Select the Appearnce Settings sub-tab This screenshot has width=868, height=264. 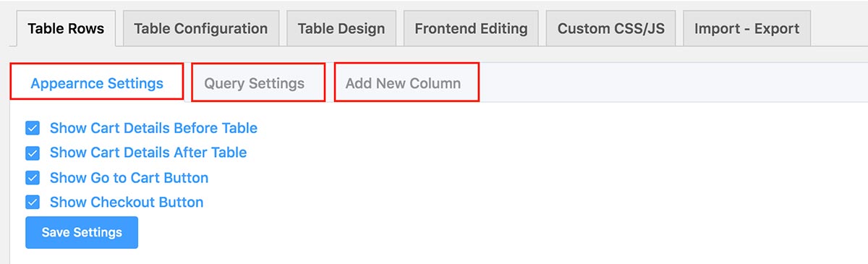97,82
